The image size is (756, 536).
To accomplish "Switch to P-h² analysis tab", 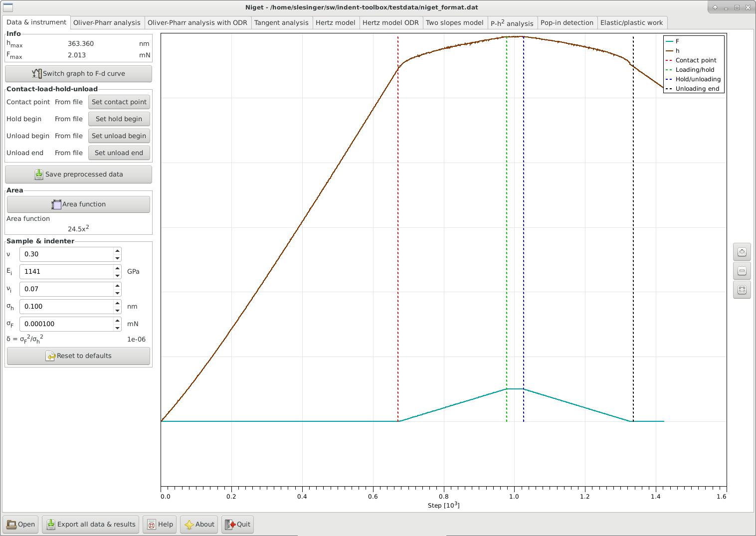I will coord(512,22).
